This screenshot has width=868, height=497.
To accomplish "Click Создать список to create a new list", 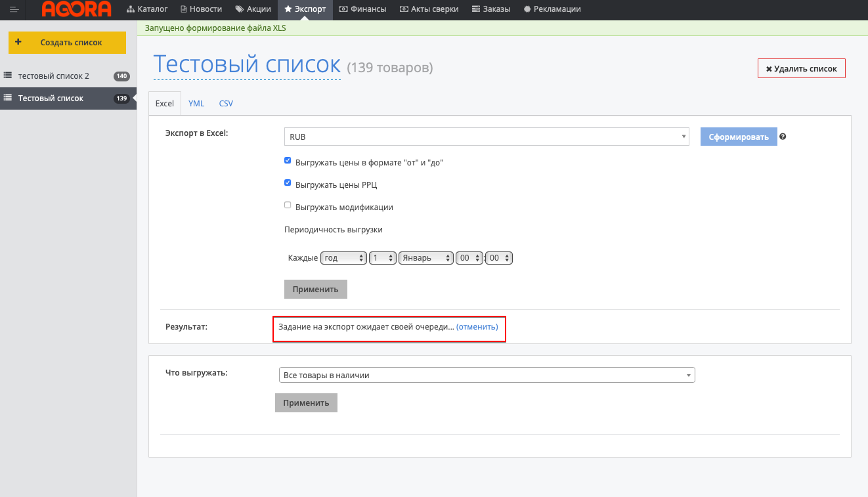I will coord(67,43).
